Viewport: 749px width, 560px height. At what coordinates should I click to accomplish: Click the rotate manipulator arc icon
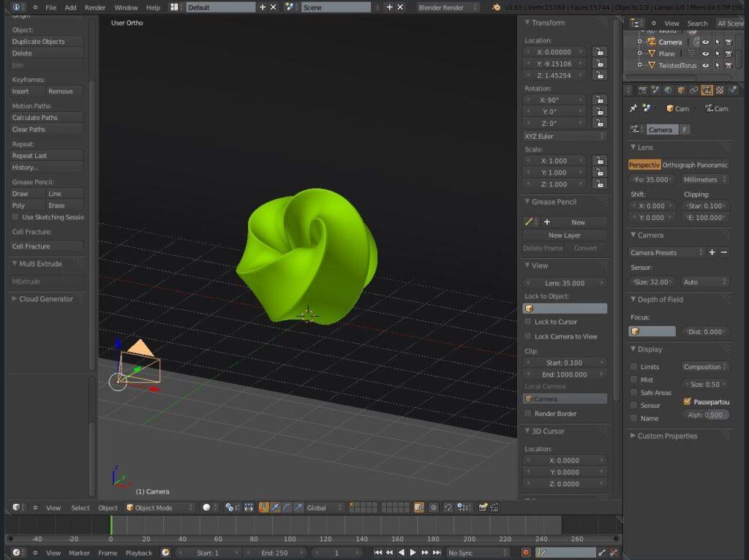(287, 507)
